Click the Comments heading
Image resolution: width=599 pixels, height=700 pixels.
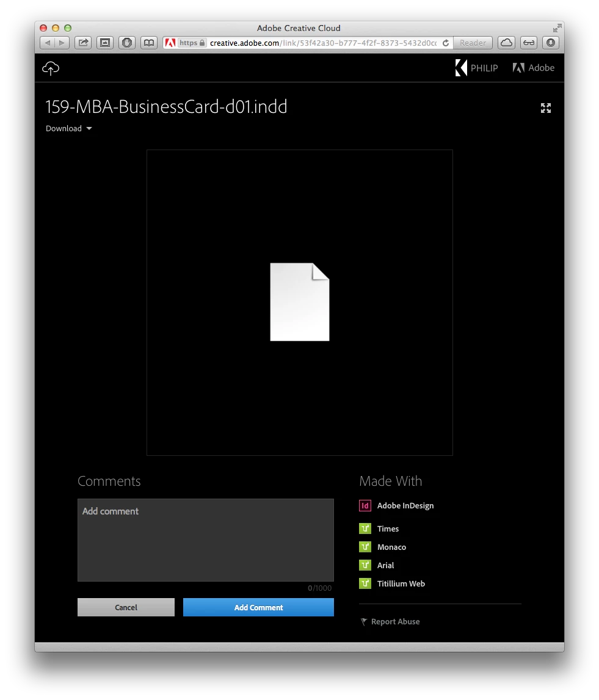click(x=109, y=481)
